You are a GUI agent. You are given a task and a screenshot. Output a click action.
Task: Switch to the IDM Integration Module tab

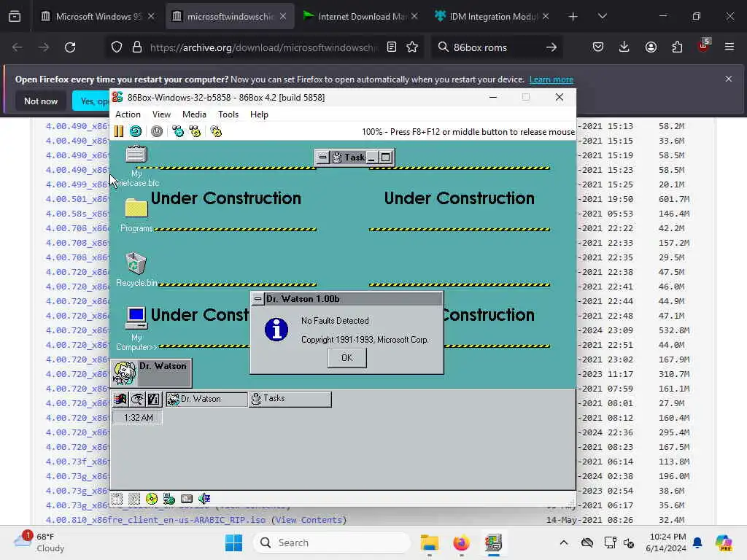(491, 16)
